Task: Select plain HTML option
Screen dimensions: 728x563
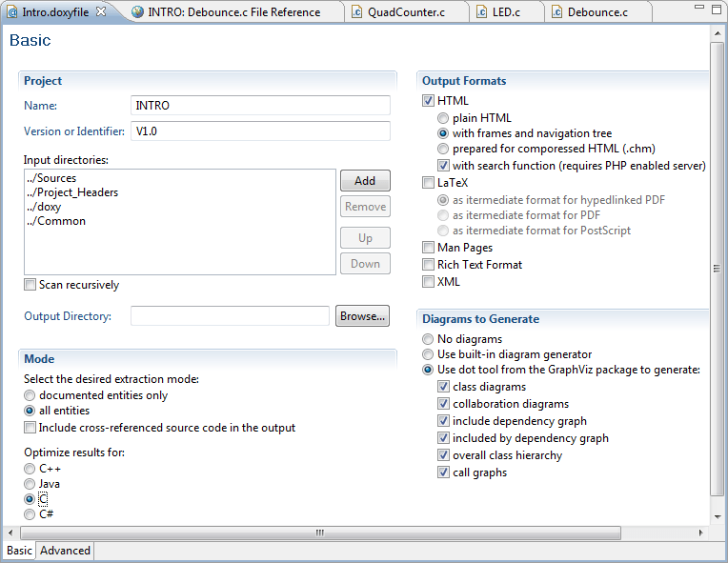Action: point(443,118)
